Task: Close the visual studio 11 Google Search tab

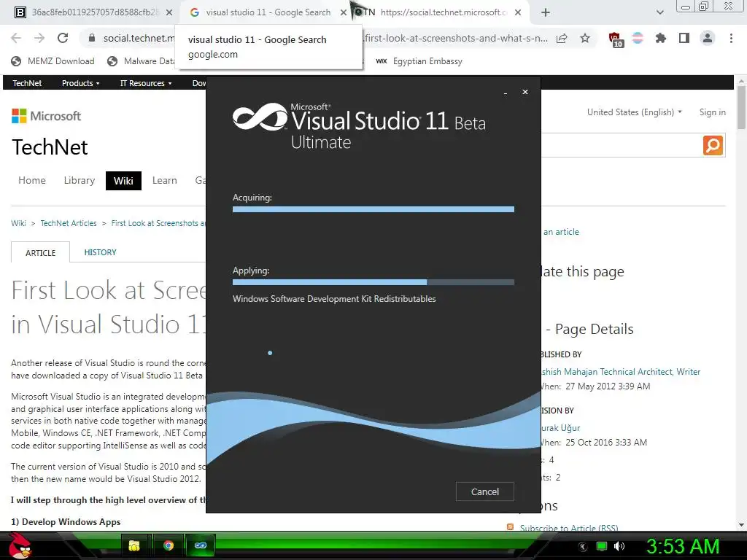Action: 344,12
